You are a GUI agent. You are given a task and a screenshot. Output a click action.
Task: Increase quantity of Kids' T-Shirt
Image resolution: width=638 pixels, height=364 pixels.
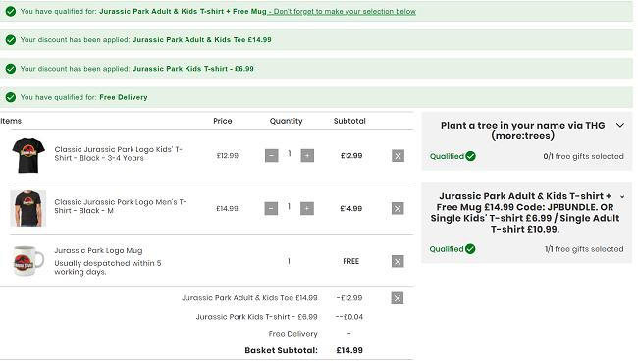point(307,155)
